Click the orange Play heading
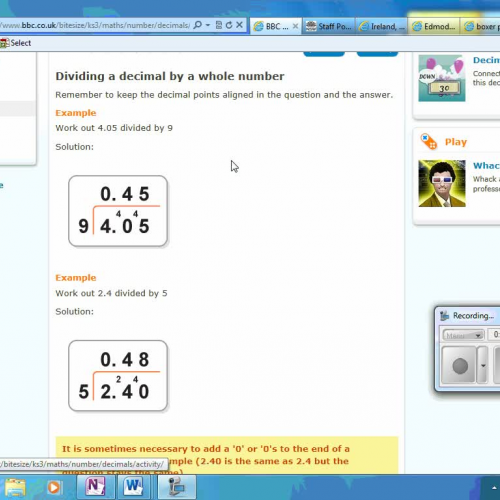Image resolution: width=500 pixels, height=500 pixels. point(456,142)
